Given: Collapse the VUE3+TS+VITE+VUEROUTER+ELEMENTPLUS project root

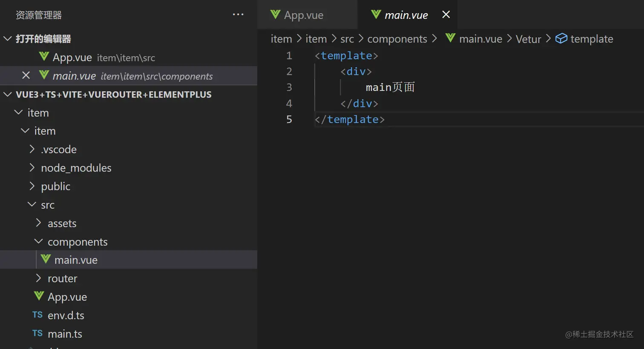Looking at the screenshot, I should pyautogui.click(x=8, y=94).
